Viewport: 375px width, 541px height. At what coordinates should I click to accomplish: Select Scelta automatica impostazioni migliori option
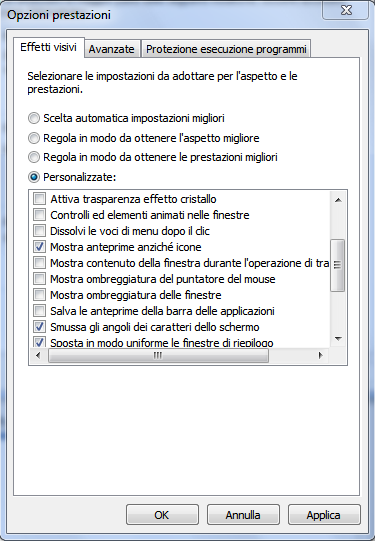point(34,118)
